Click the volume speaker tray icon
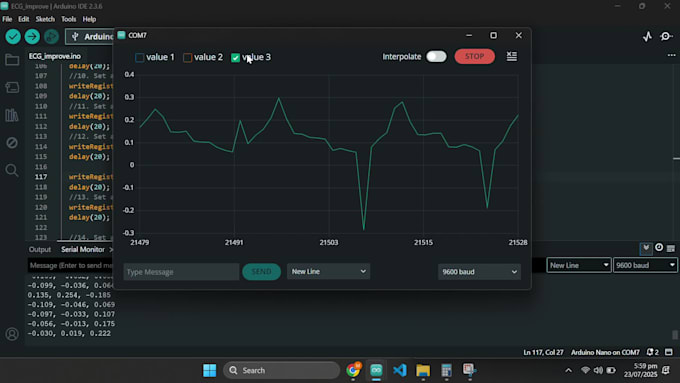 (x=598, y=370)
